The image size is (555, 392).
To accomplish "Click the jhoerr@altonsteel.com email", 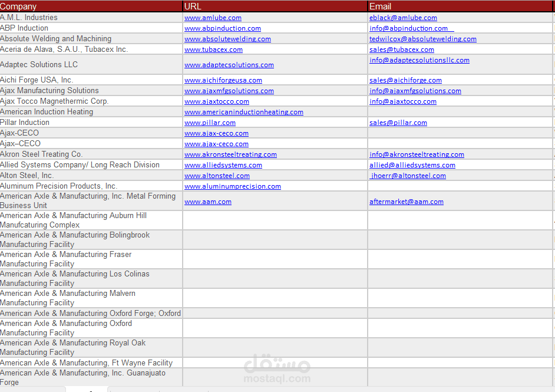I will pos(408,176).
